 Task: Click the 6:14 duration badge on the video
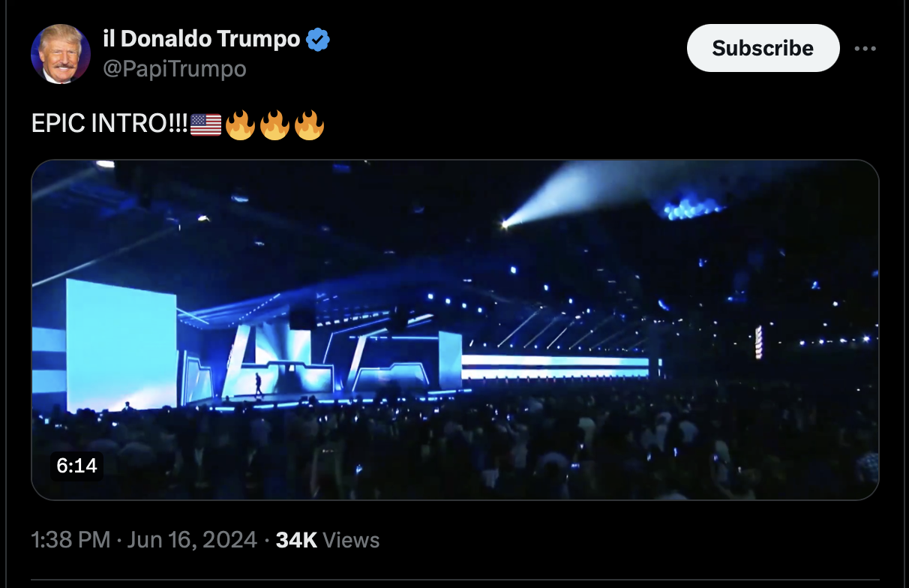76,466
